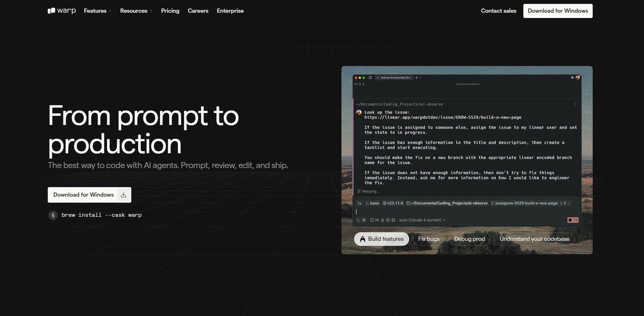The image size is (644, 316).
Task: Click the download arrow icon in the hero button
Action: coord(124,195)
